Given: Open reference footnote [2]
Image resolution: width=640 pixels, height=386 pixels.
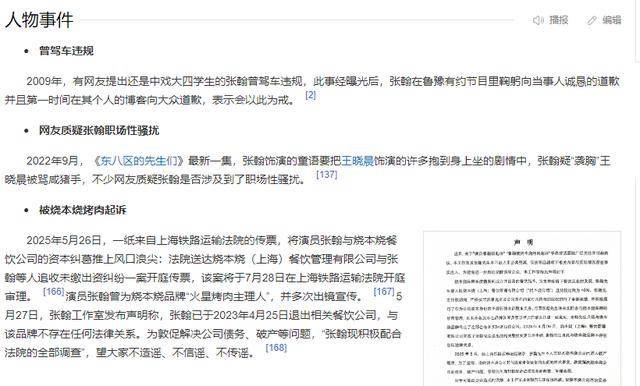Looking at the screenshot, I should coord(311,95).
